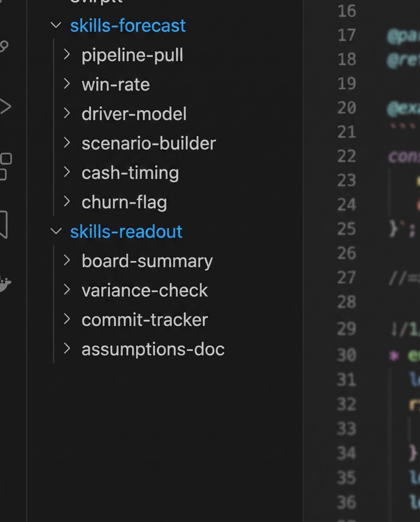This screenshot has width=420, height=522.
Task: Select the scenario-builder folder name
Action: [149, 143]
